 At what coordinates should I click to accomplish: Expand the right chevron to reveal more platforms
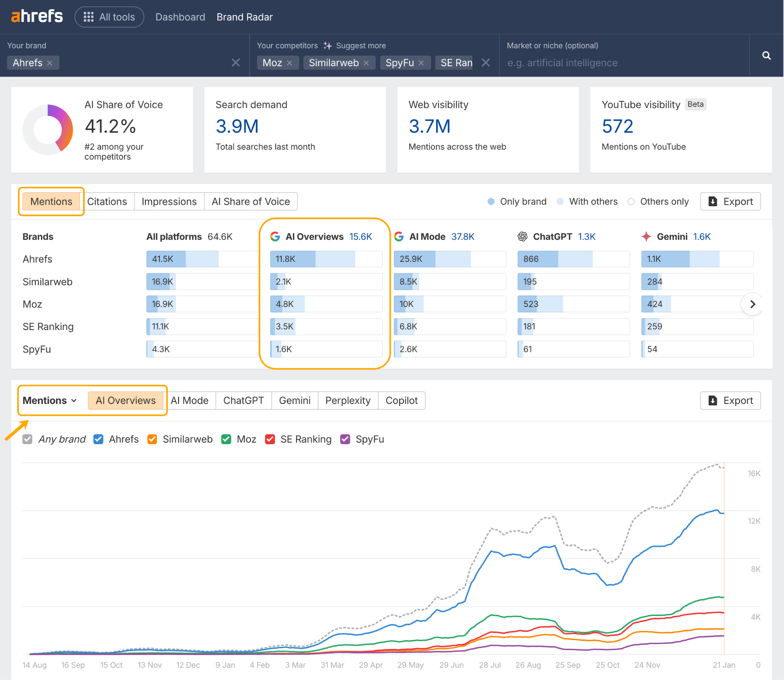[752, 304]
